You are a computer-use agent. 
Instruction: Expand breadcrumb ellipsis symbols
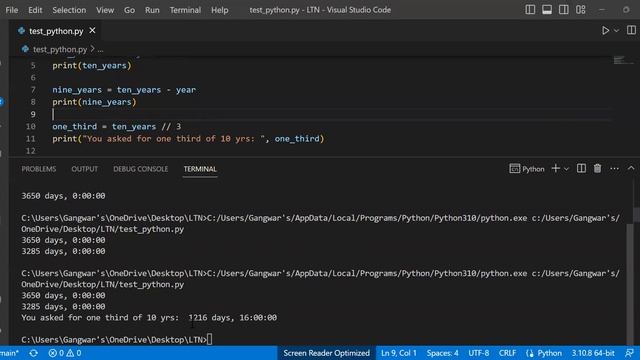click(100, 49)
